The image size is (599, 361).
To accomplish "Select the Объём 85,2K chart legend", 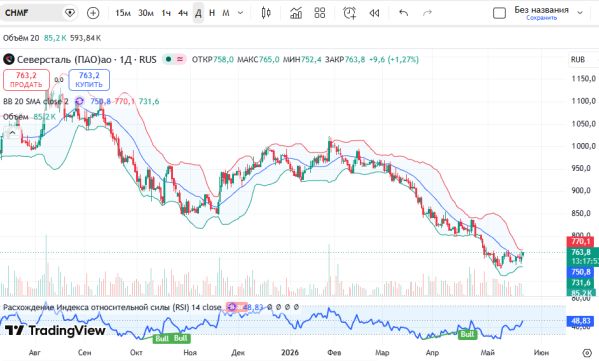I will pyautogui.click(x=29, y=117).
